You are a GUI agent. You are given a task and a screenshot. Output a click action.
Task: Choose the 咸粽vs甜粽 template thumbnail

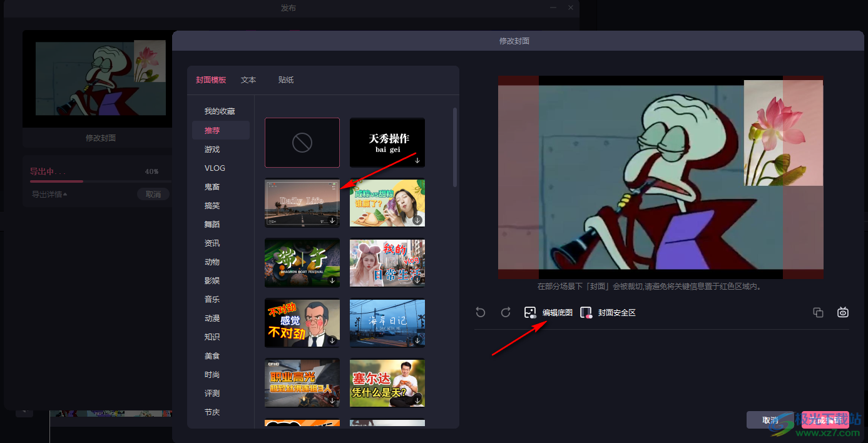pos(387,203)
